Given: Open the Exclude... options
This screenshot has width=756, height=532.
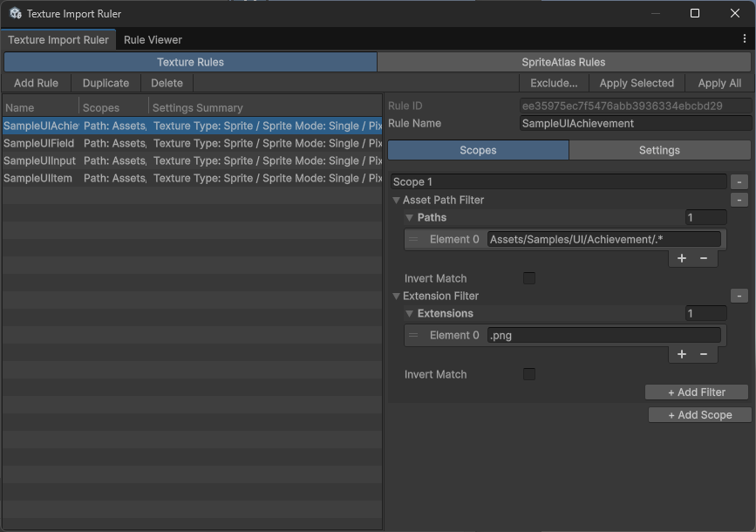Looking at the screenshot, I should point(554,83).
